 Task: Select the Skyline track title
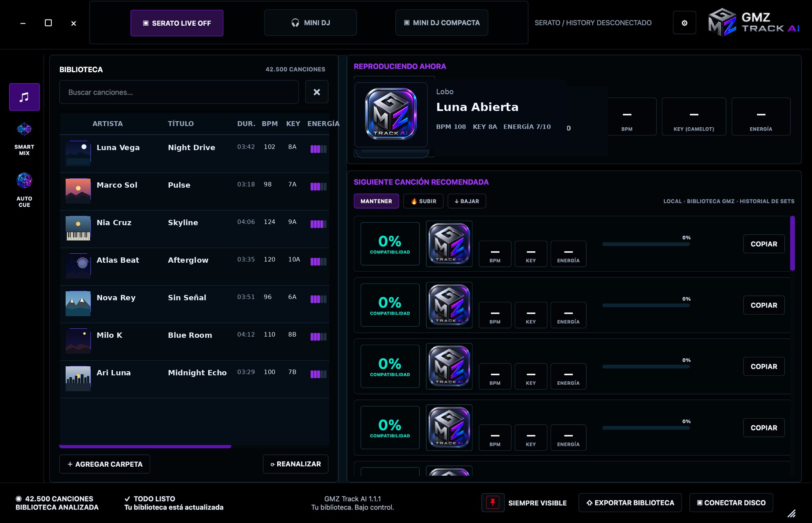183,222
